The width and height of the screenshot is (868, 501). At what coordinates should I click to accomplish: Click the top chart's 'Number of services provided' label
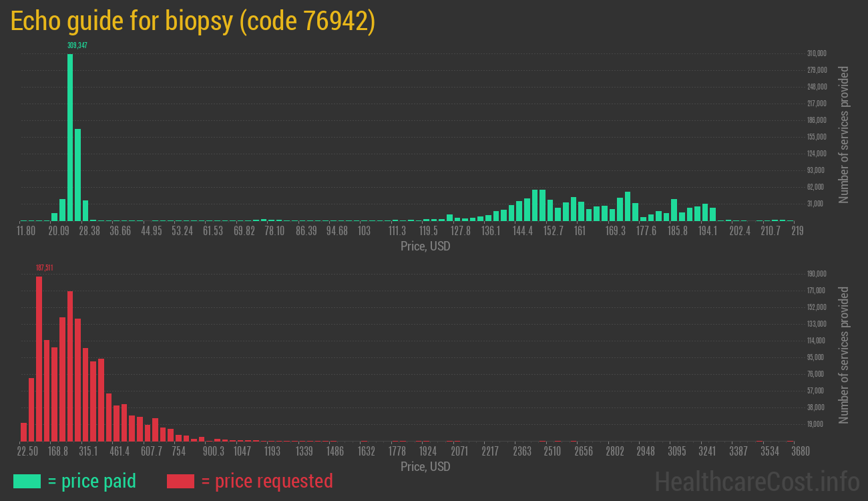[x=844, y=135]
